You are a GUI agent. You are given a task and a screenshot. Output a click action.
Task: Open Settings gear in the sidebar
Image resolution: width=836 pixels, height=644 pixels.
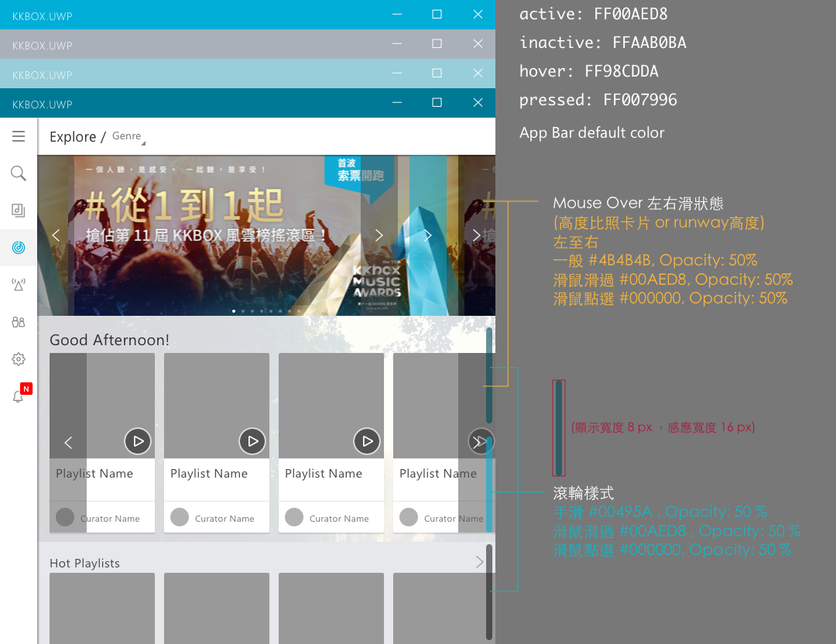19,359
